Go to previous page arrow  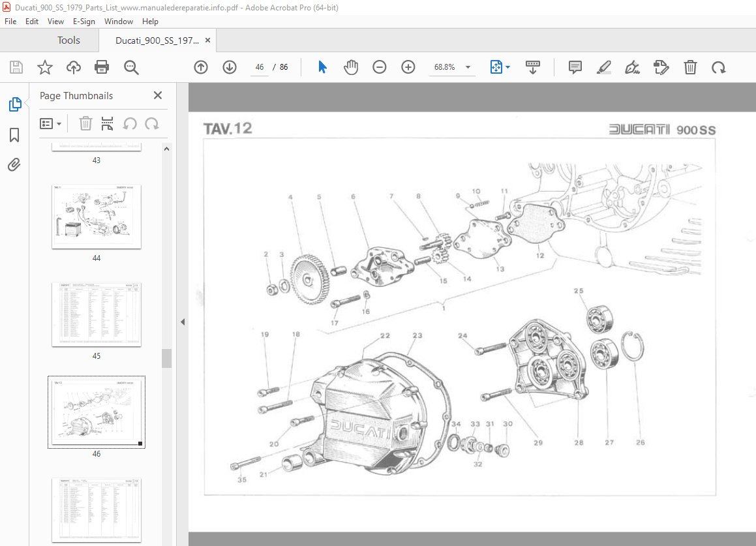tap(201, 67)
